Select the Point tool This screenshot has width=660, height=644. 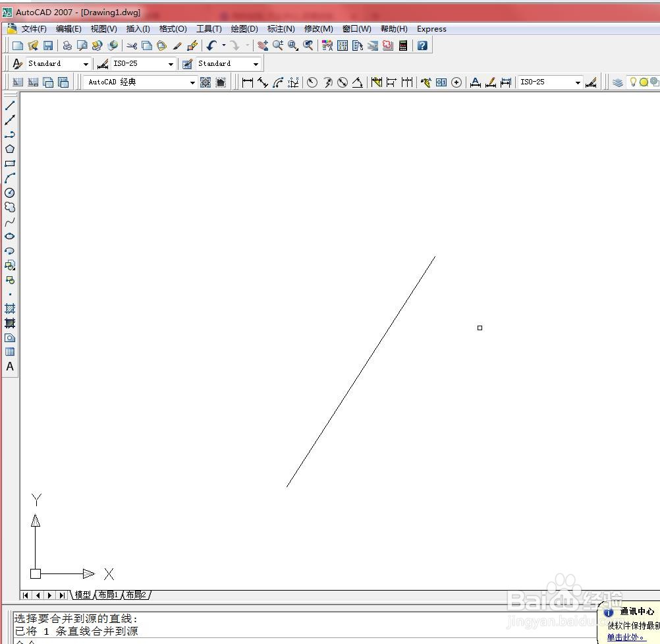coord(10,295)
